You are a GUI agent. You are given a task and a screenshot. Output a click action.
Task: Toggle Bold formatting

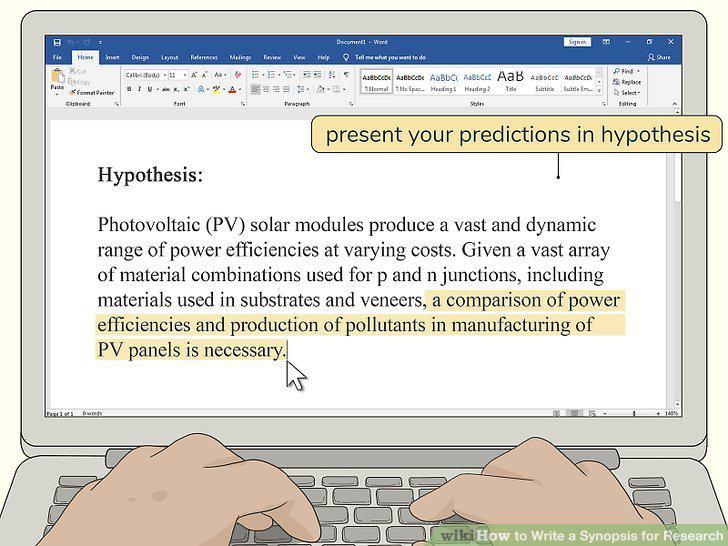click(x=129, y=89)
